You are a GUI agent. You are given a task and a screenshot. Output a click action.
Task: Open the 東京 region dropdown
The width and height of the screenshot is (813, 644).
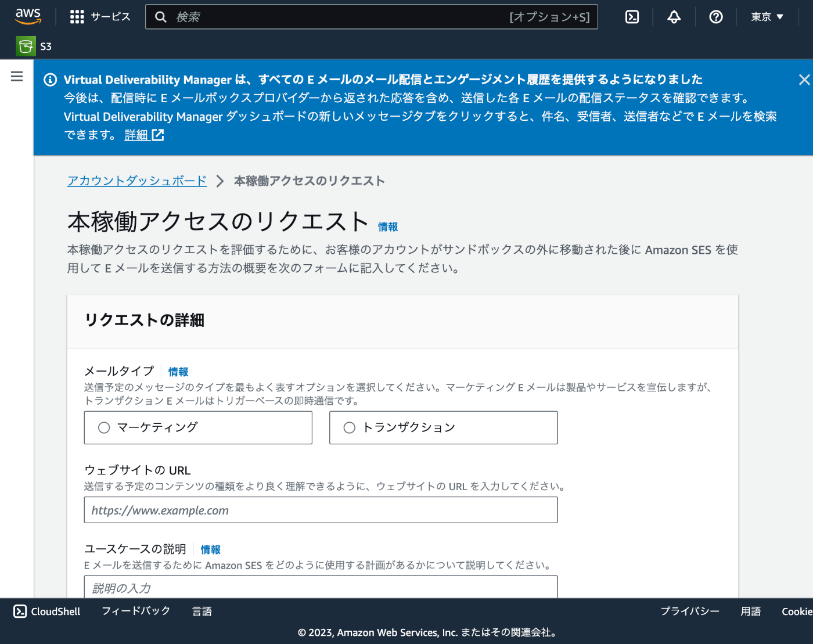coord(767,17)
